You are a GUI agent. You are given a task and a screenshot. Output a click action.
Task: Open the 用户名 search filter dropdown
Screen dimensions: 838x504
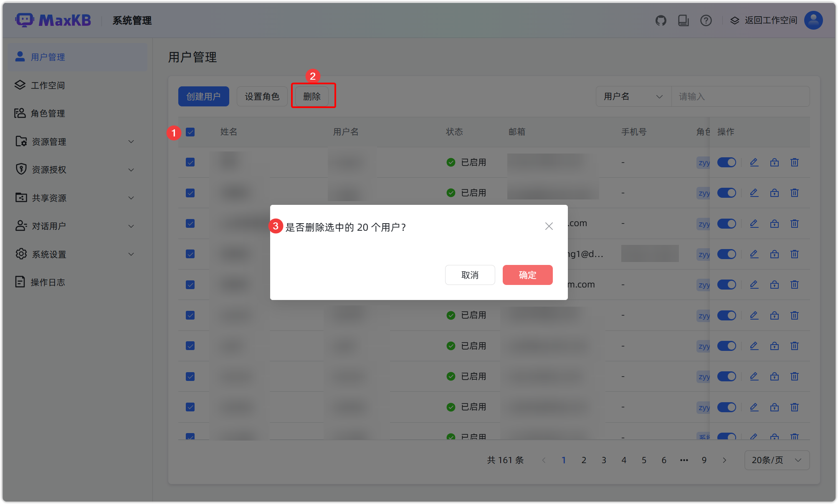633,96
